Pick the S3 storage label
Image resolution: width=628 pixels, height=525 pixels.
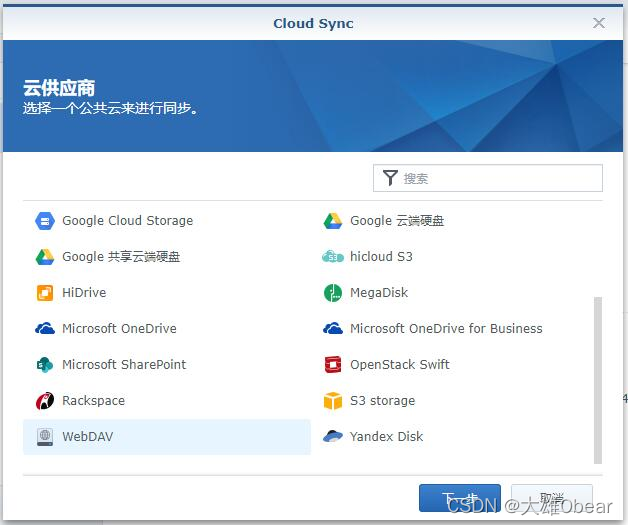pyautogui.click(x=382, y=401)
